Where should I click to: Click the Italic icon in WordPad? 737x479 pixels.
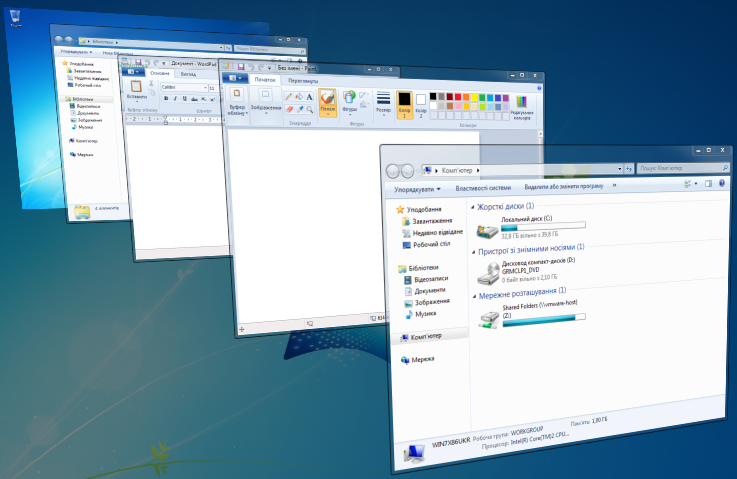tap(175, 98)
